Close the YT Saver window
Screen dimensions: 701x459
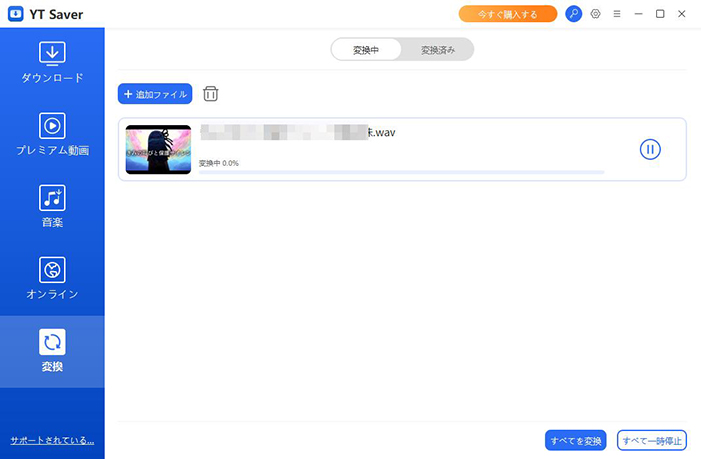point(681,14)
